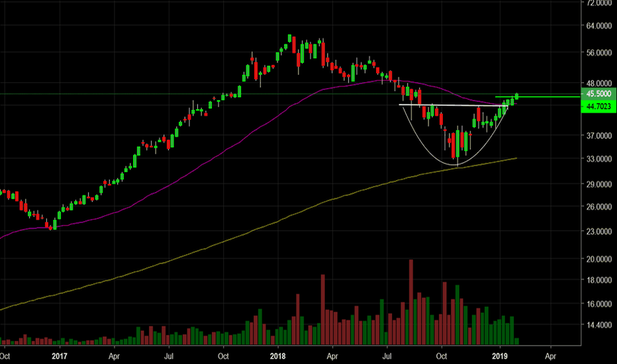
Task: Click the 23.0000 price axis label
Action: coord(599,232)
